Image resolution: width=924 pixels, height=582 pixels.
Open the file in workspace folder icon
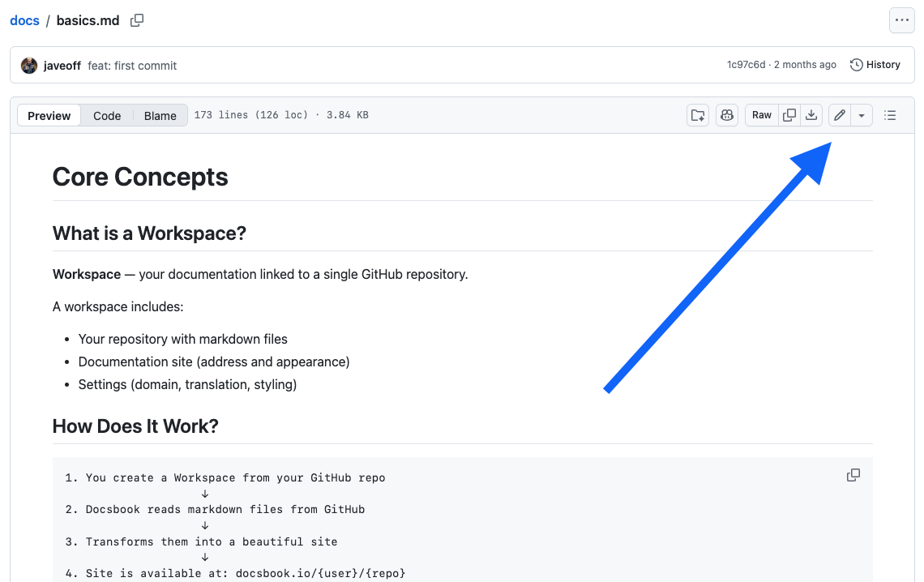(x=698, y=115)
